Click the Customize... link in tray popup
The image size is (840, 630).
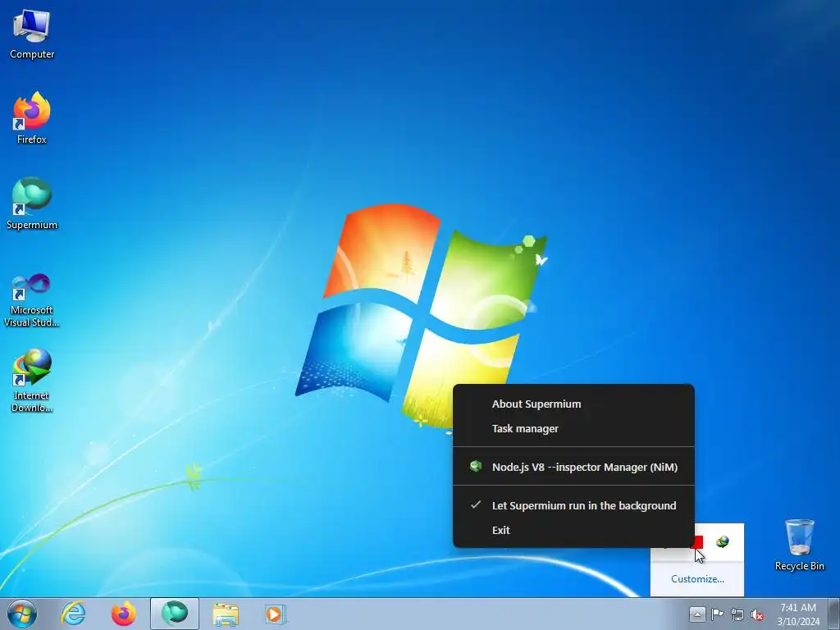pyautogui.click(x=697, y=579)
